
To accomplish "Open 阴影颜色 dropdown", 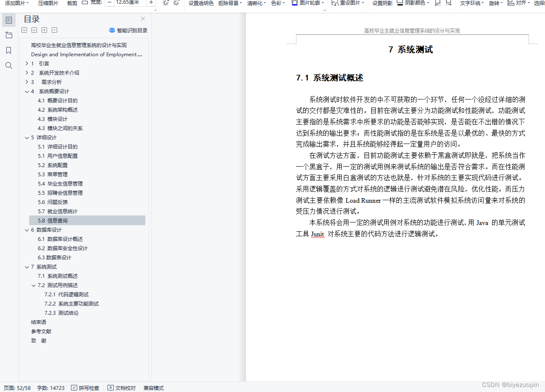I will pos(413,3).
